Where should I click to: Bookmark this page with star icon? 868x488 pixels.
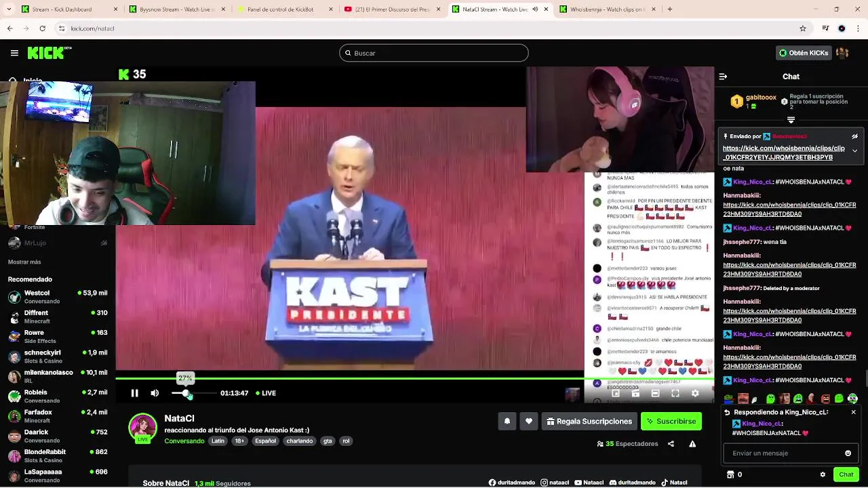pos(803,28)
